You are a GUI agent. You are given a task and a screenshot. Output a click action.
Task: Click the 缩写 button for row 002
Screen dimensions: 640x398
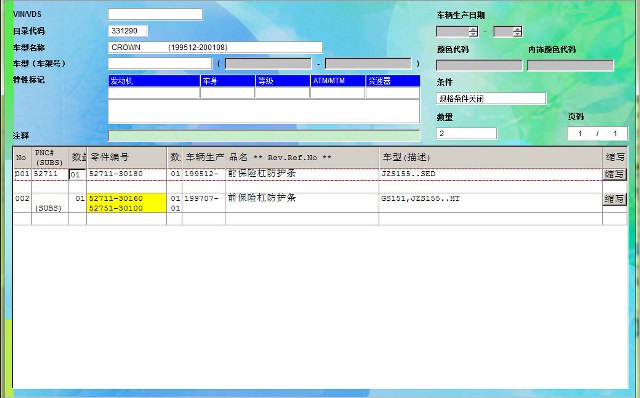(x=614, y=199)
